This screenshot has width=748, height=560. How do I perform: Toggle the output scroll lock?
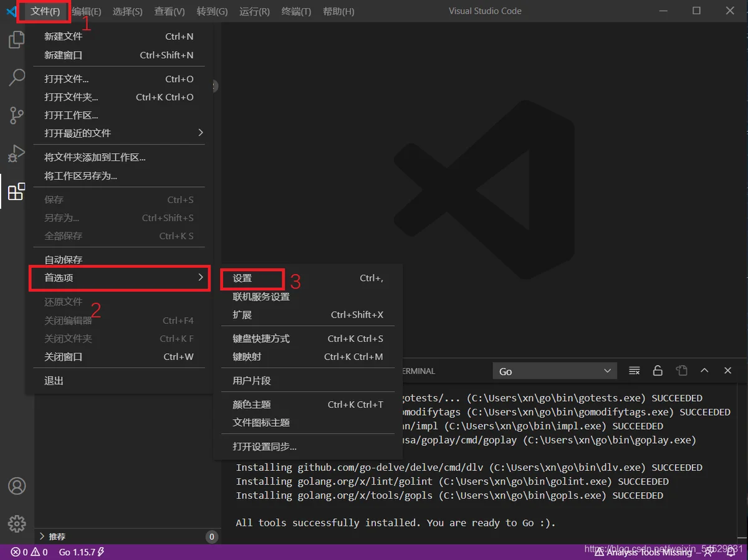[658, 371]
